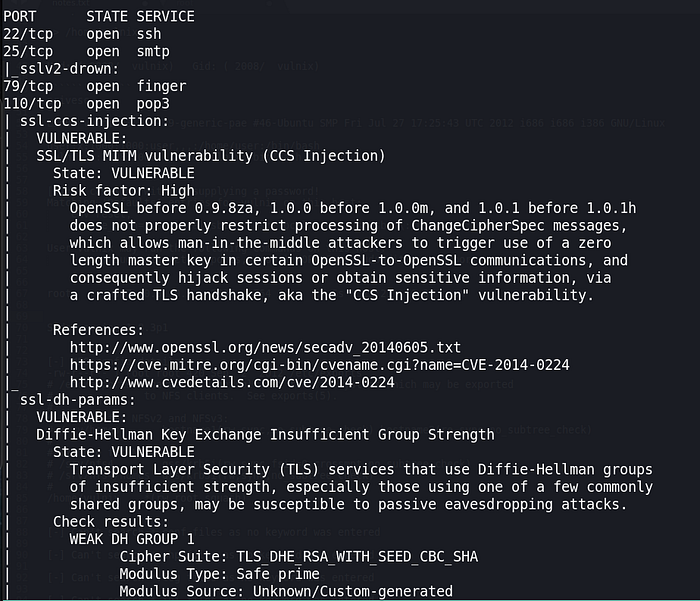Click the PORT STATE SERVICE header row
This screenshot has width=700, height=601.
(98, 17)
